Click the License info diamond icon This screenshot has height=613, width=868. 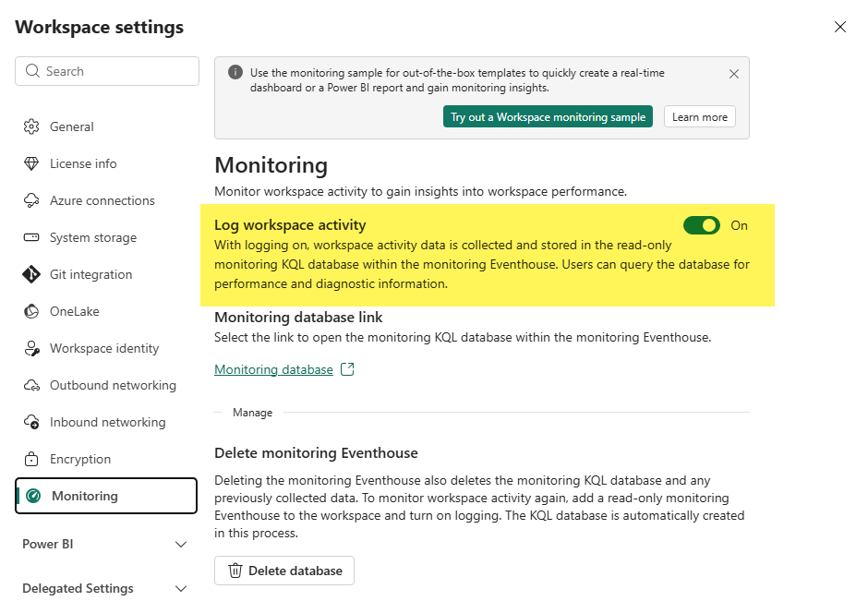(x=31, y=163)
